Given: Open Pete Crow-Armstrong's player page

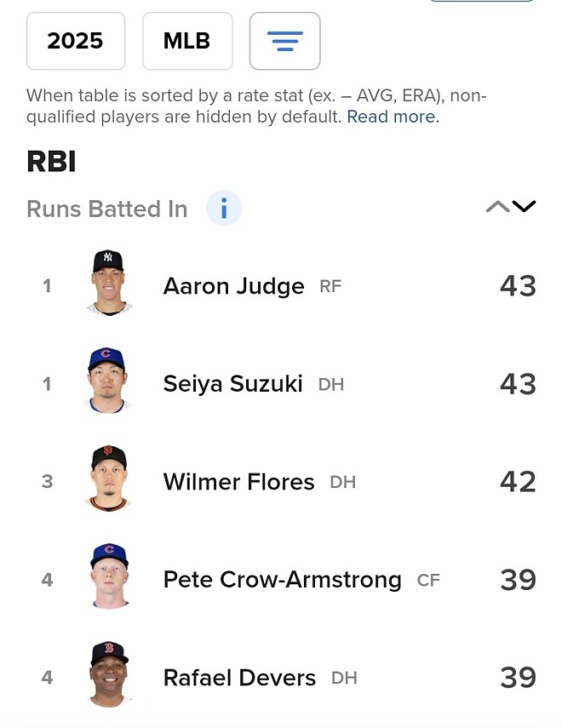Looking at the screenshot, I should click(x=282, y=580).
